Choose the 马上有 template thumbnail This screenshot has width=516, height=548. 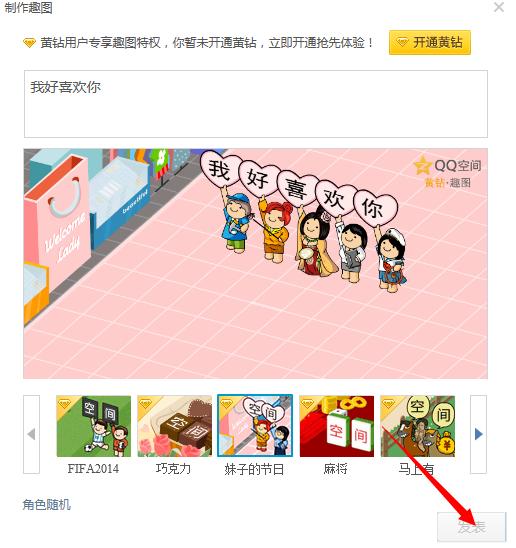[x=418, y=426]
